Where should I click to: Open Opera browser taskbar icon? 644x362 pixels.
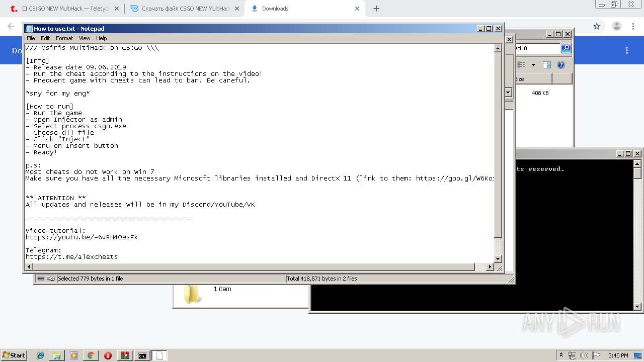(x=108, y=355)
